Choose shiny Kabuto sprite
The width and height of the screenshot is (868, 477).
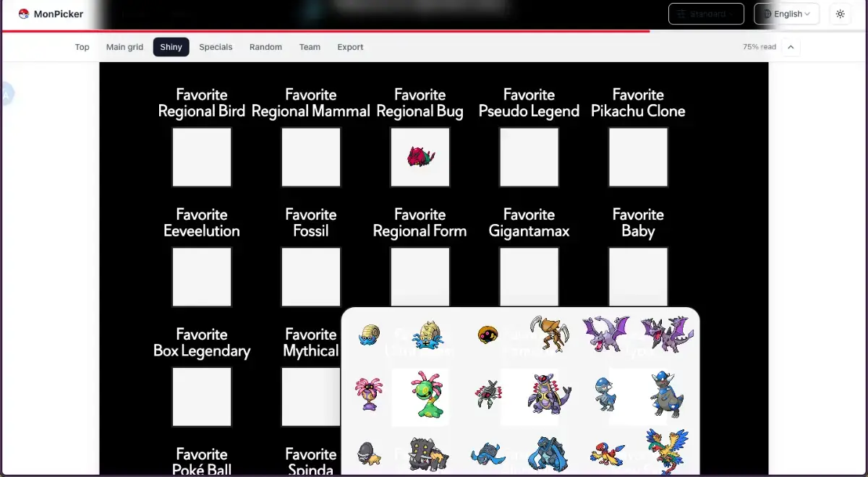pyautogui.click(x=488, y=335)
